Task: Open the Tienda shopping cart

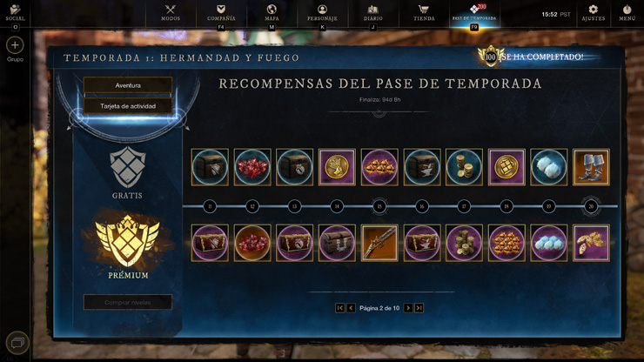Action: 424,13
